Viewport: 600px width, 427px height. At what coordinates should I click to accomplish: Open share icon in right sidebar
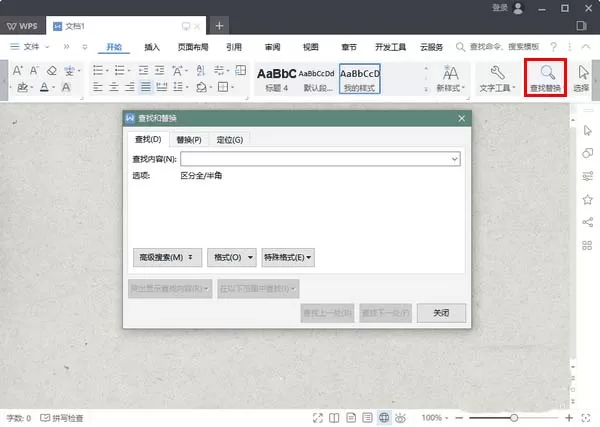(x=587, y=222)
